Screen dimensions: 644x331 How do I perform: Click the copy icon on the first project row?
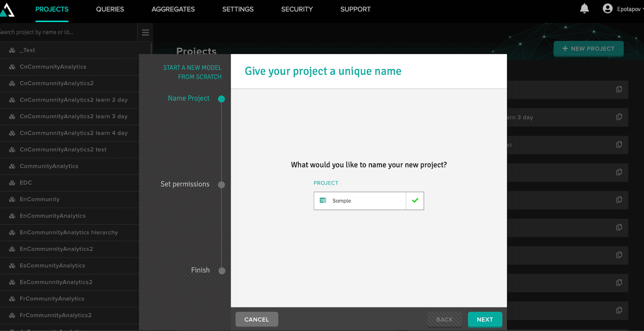619,89
